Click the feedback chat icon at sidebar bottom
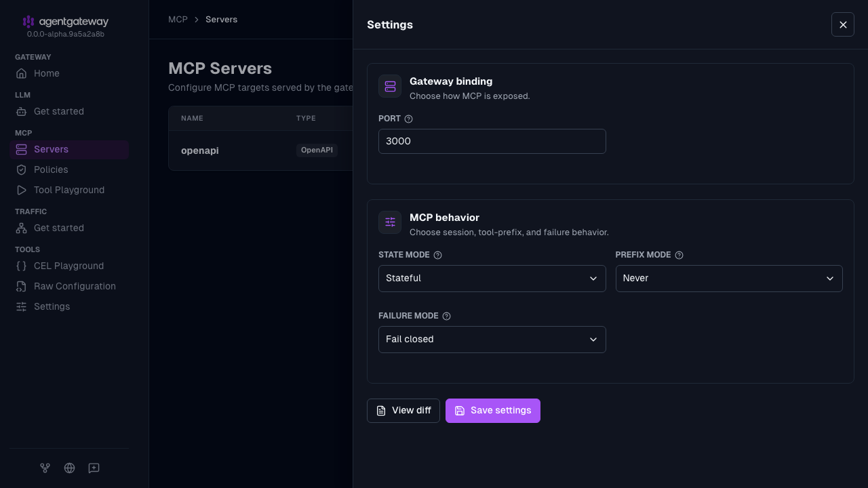 tap(94, 468)
